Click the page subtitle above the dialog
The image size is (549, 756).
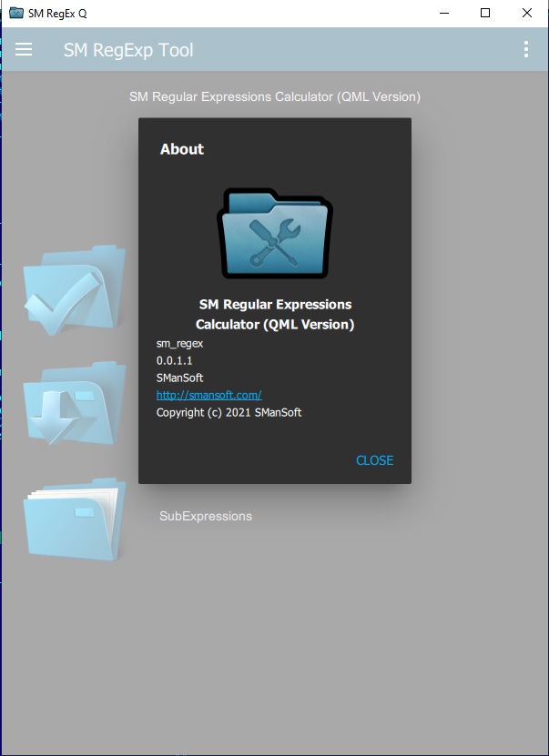(x=275, y=96)
